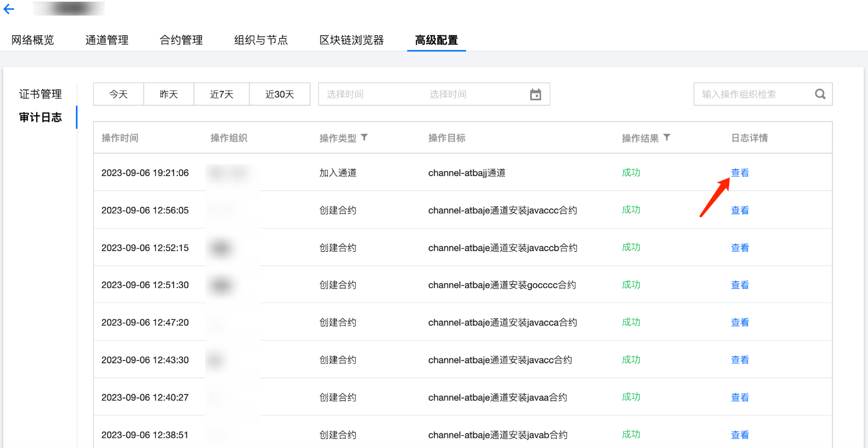
Task: Click 成功 result in the 12:51:30 row
Action: 631,285
